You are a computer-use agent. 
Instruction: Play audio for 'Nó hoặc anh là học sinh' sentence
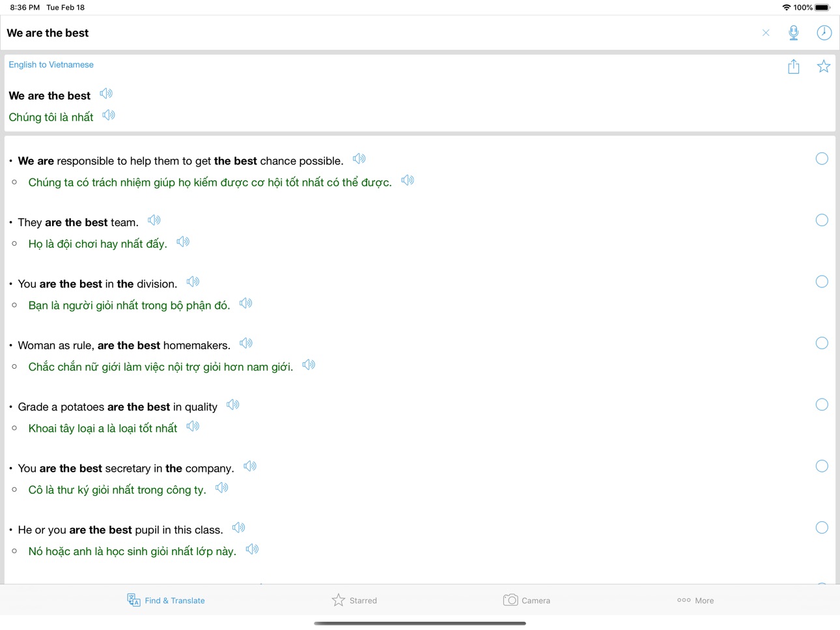point(252,549)
